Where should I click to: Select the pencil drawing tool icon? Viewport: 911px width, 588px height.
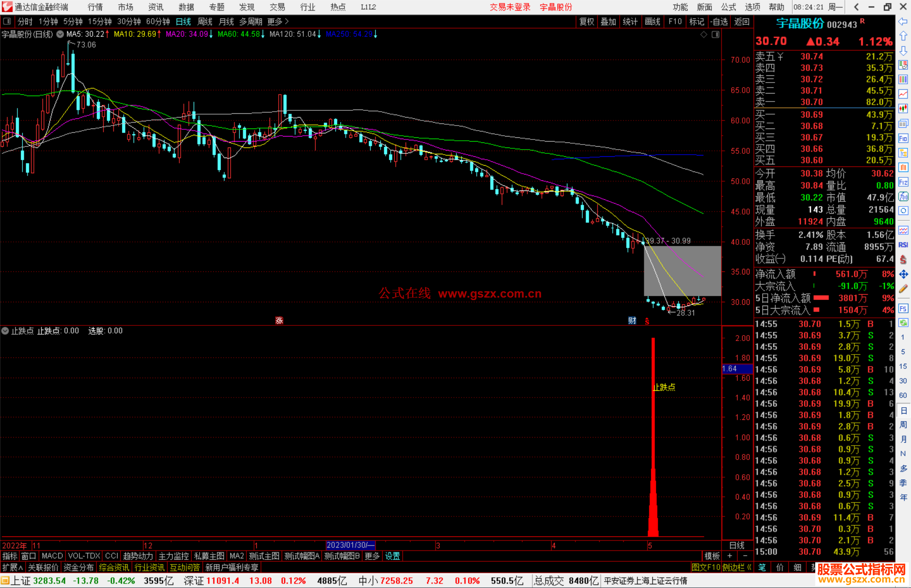[903, 289]
